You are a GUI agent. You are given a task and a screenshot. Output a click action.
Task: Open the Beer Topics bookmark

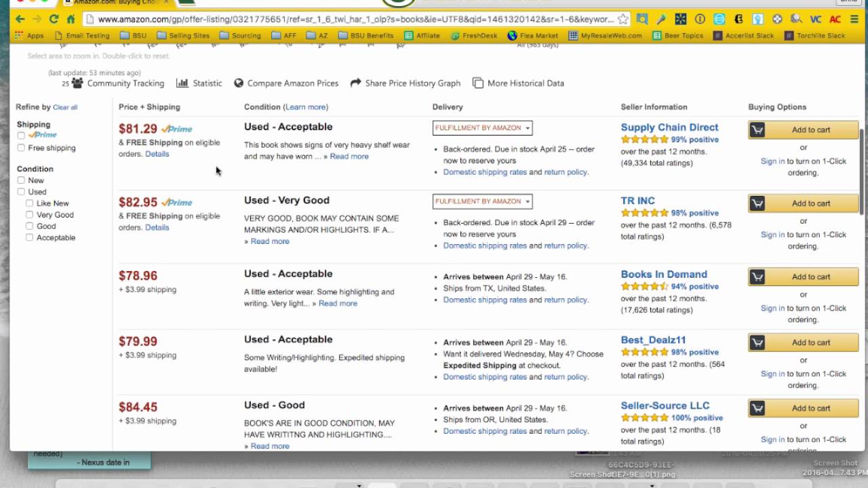pyautogui.click(x=677, y=35)
